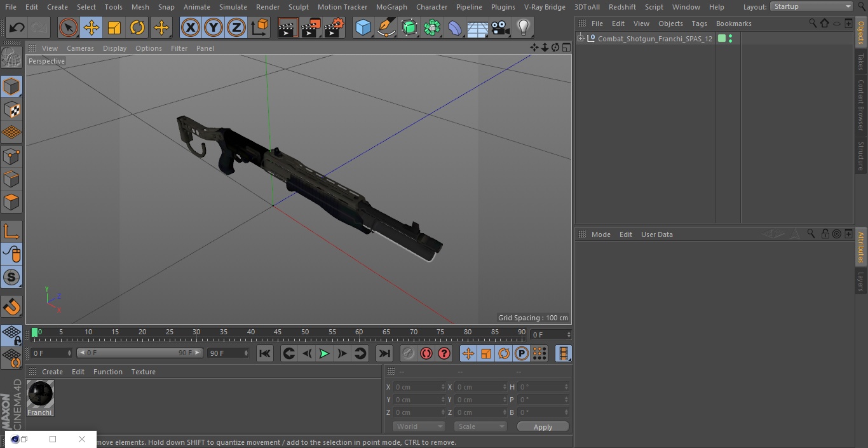Click frame 45 on timeline ruler
Screen dimensions: 868x448
(278, 333)
